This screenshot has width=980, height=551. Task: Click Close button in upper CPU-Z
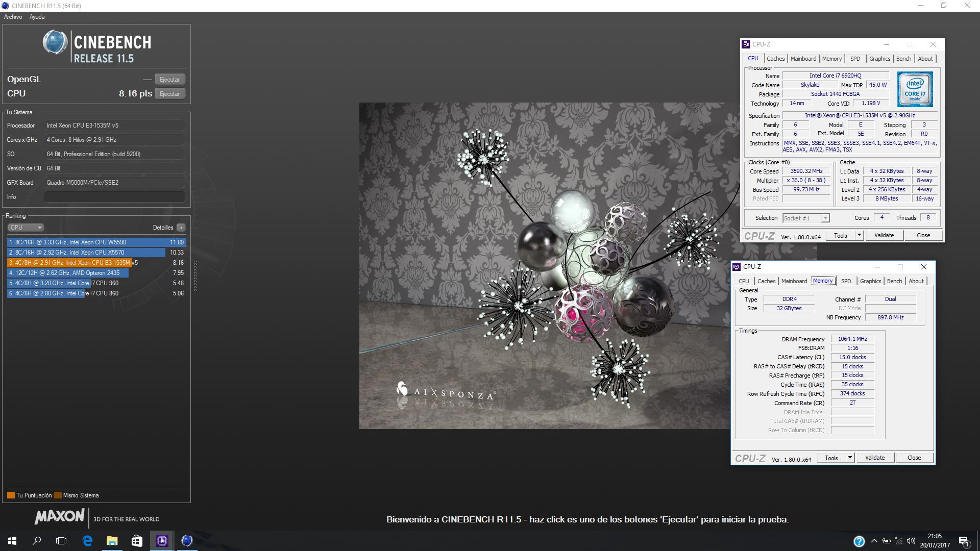(923, 235)
